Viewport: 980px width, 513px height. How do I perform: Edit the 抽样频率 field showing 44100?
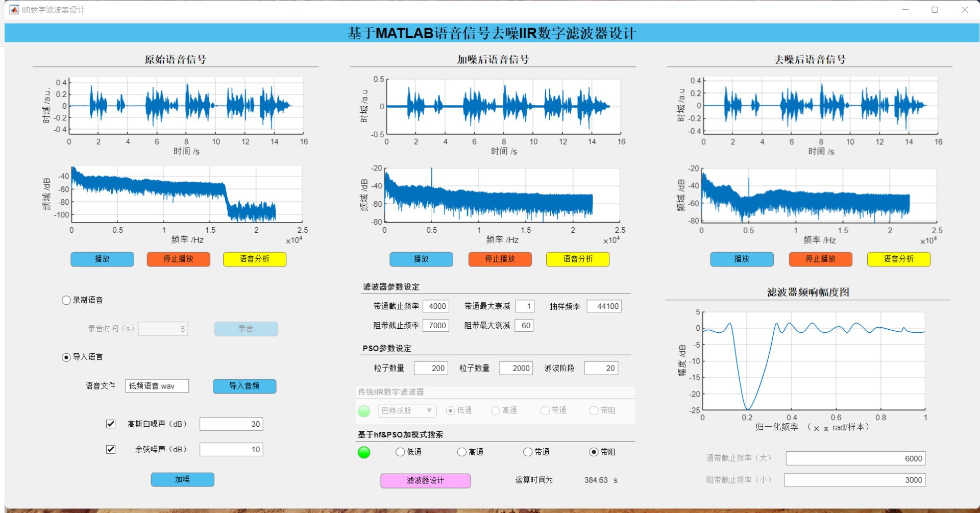(x=604, y=306)
